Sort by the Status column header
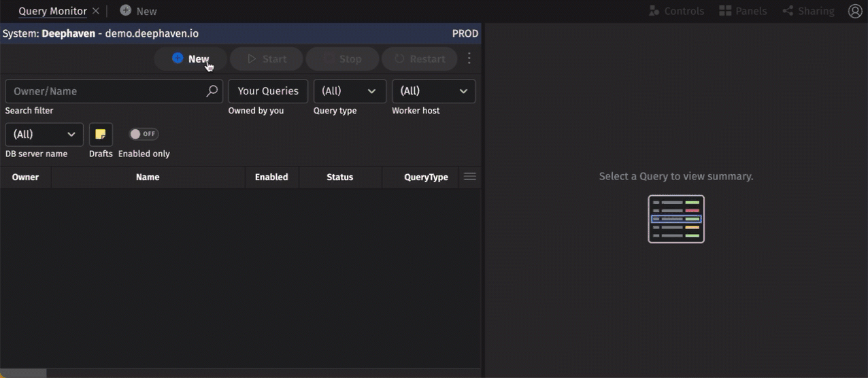The image size is (868, 378). 339,177
